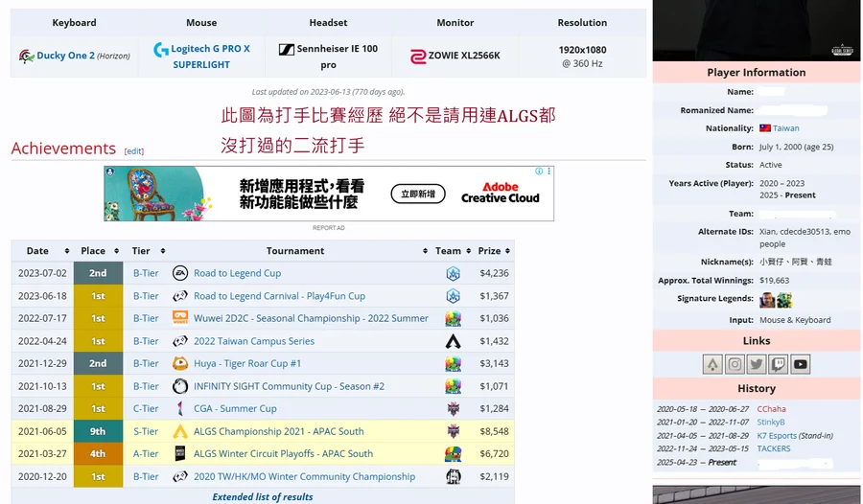863x504 pixels.
Task: Sort the results by the Tier column
Action: (147, 251)
